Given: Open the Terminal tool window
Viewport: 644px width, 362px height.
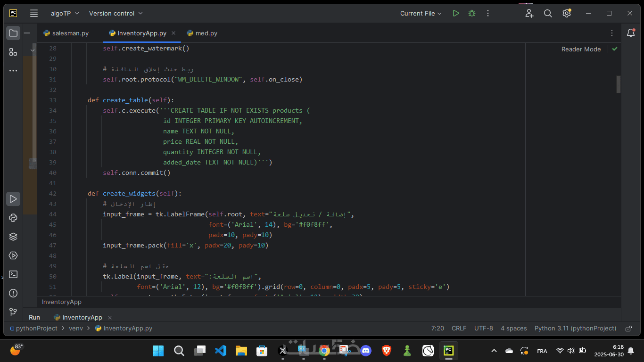Looking at the screenshot, I should (13, 274).
